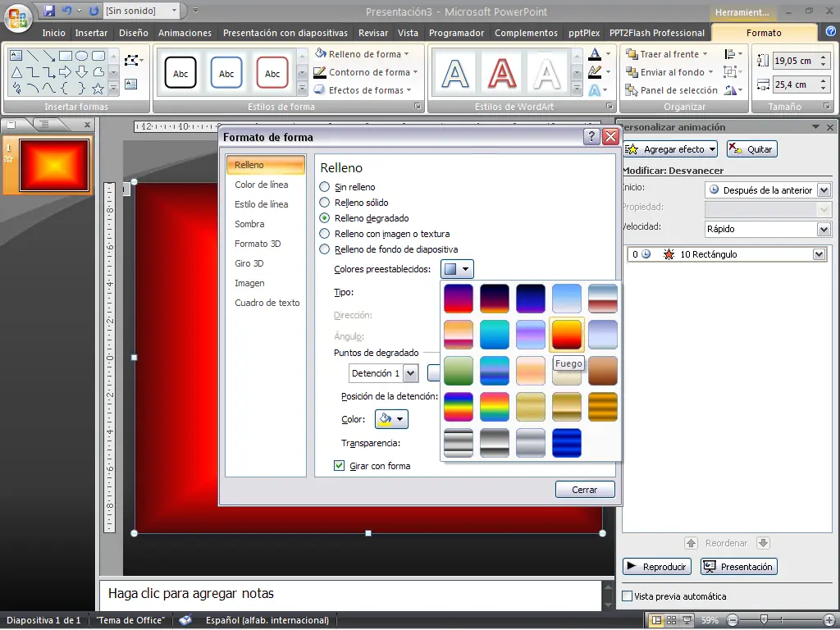
Task: Apply the blue outline WordArt A style
Action: 454,73
